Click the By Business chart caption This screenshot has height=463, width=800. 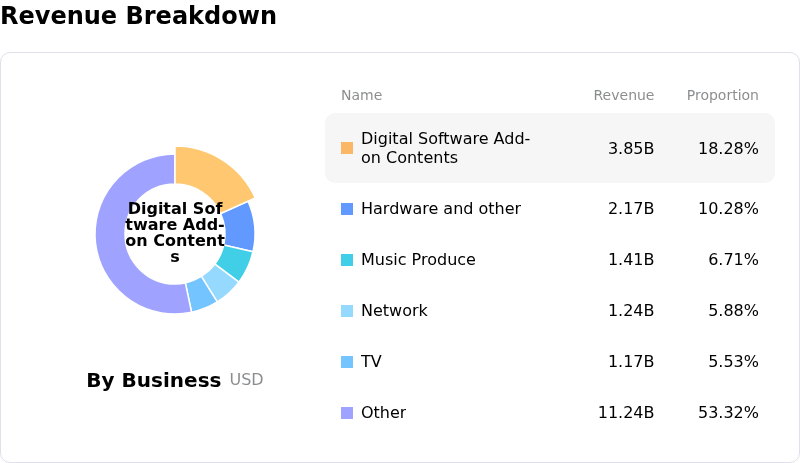click(x=154, y=381)
